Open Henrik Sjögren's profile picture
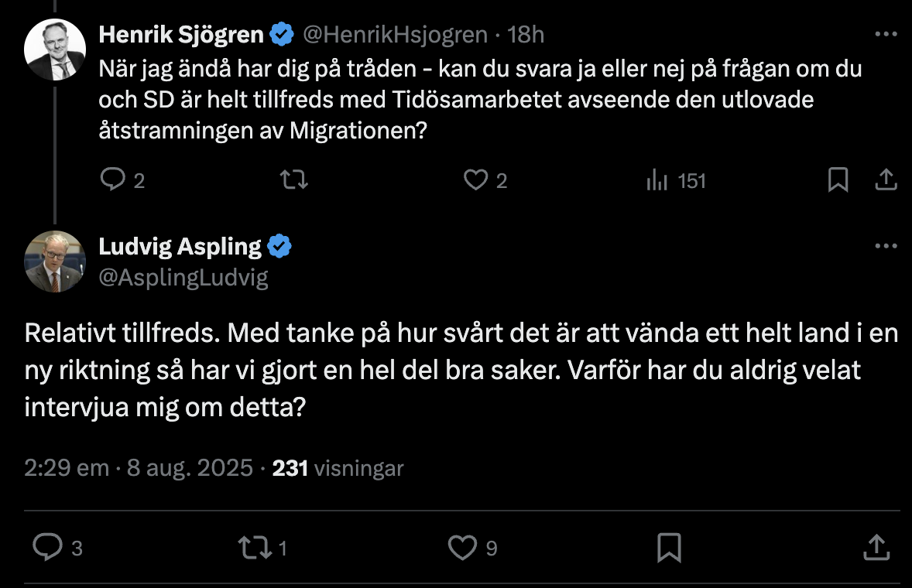 pos(54,49)
